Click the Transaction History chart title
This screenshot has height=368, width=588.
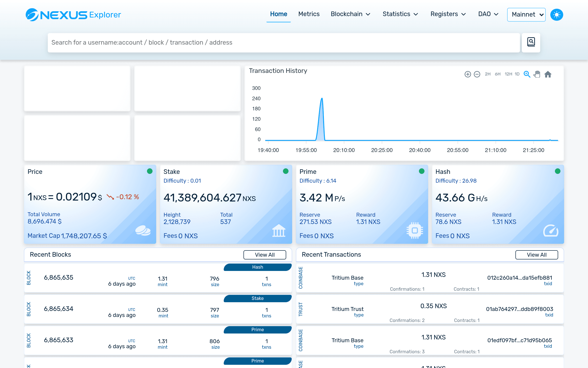click(278, 71)
